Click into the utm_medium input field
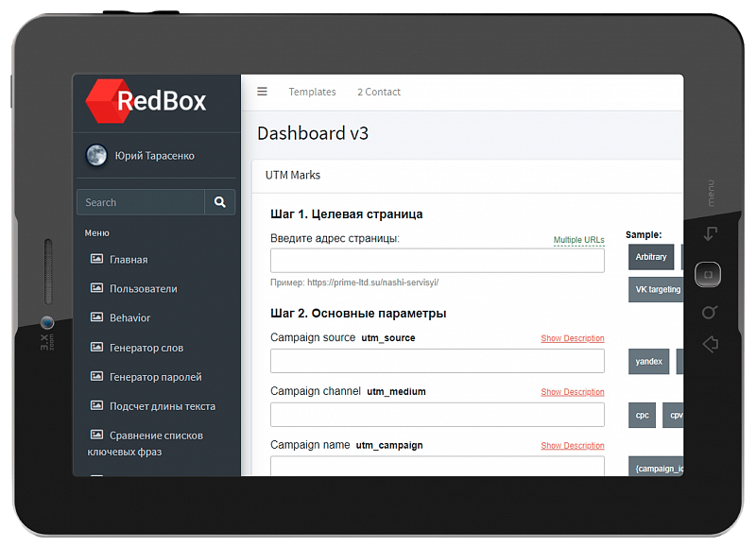Screen dimensions: 756x547 (x=437, y=415)
